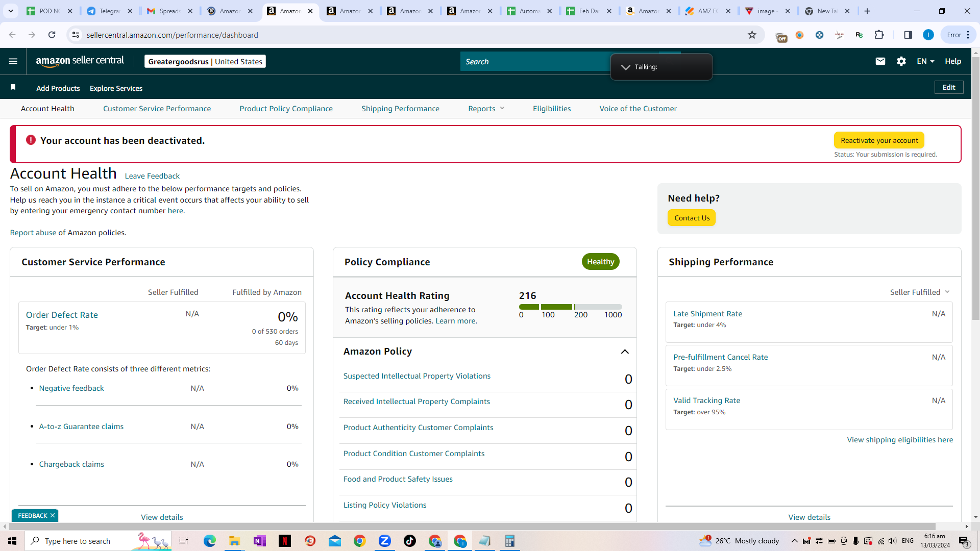Open OneNote from taskbar
The height and width of the screenshot is (551, 980).
(259, 541)
